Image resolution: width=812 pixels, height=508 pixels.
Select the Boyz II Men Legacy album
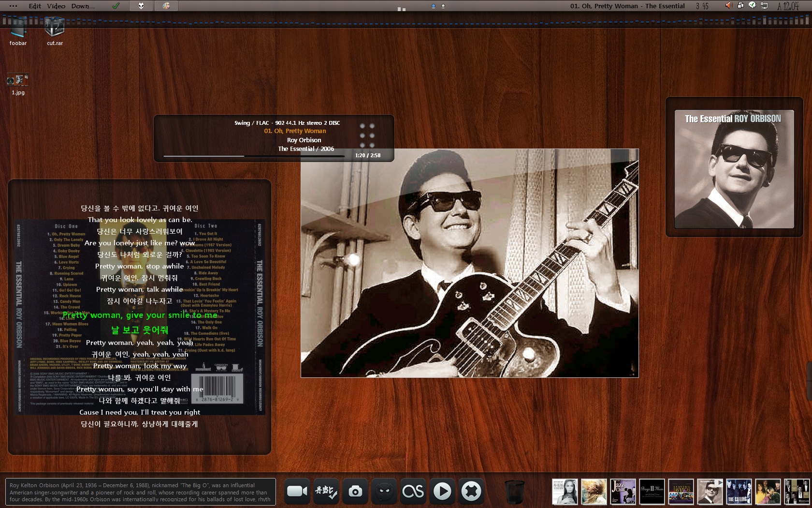pos(652,492)
